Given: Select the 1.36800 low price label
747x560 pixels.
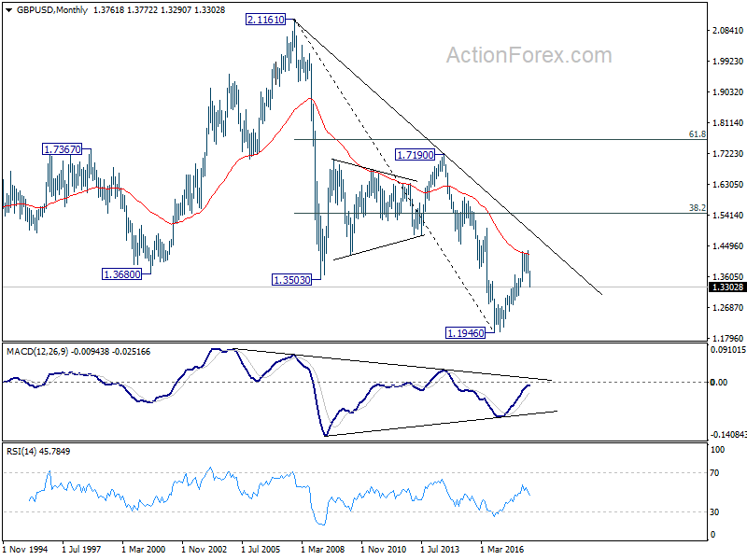Looking at the screenshot, I should point(122,274).
